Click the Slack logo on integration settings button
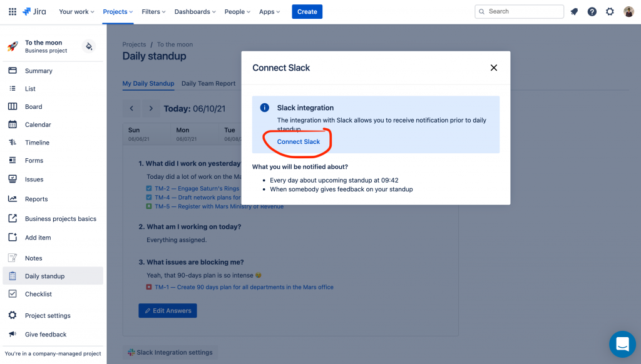Viewport: 641px width, 364px height. [131, 352]
